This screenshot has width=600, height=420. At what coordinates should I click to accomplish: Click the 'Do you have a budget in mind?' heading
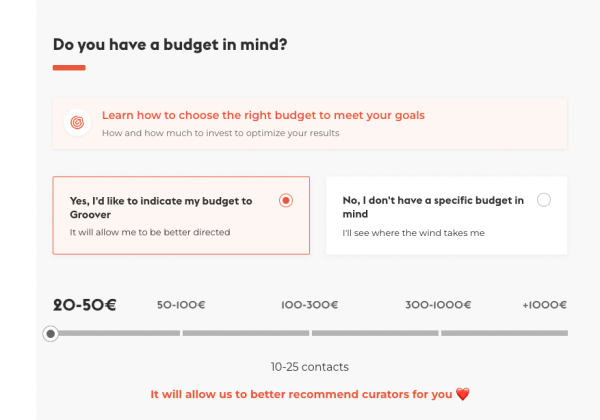pos(169,44)
